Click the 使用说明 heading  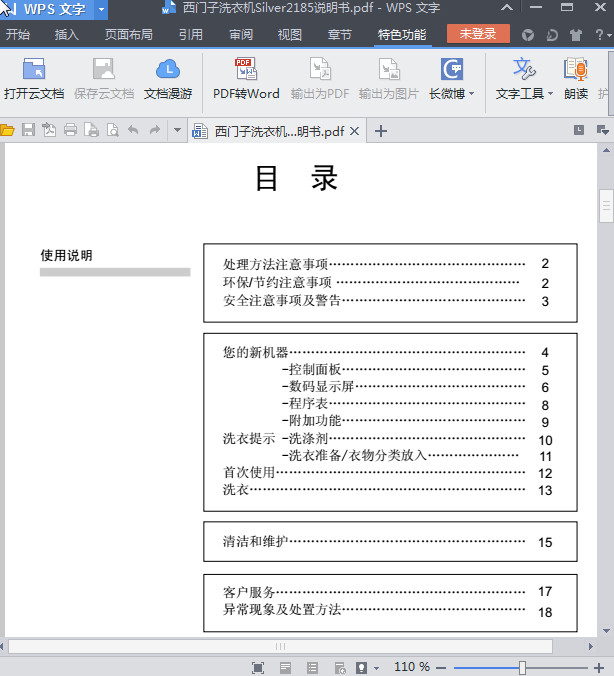(x=66, y=255)
